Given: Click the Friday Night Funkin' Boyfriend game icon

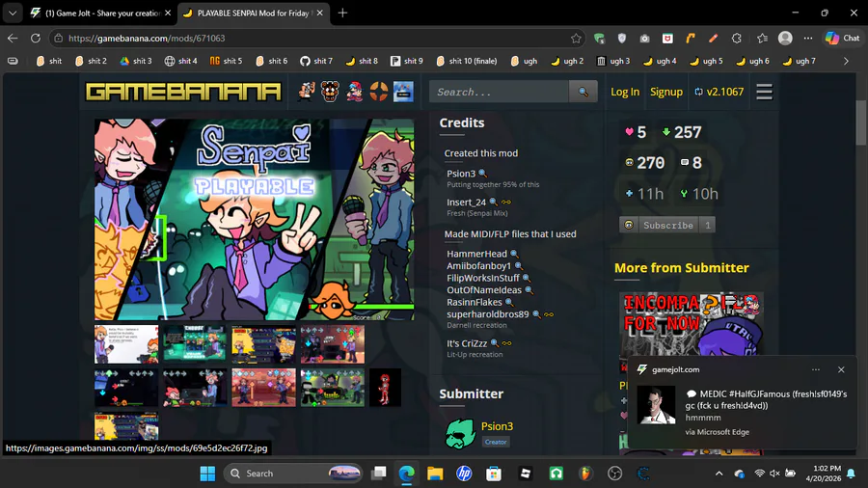Looking at the screenshot, I should (x=354, y=92).
